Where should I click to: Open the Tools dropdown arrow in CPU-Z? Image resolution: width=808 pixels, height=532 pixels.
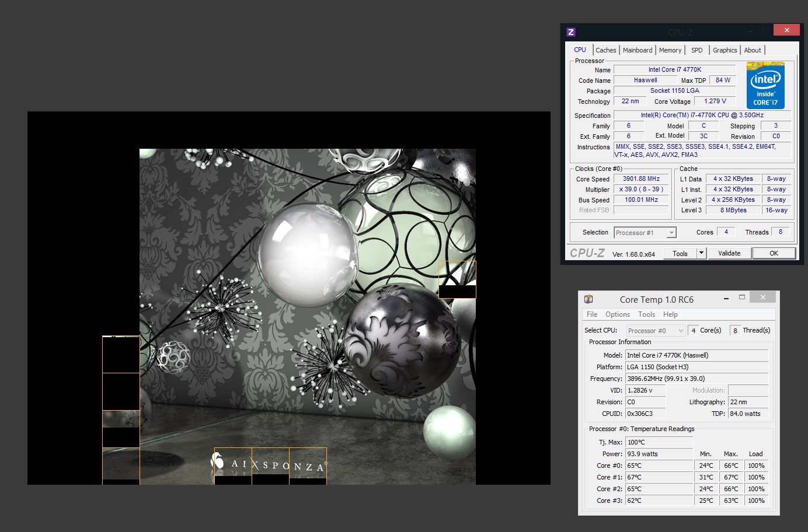point(702,253)
